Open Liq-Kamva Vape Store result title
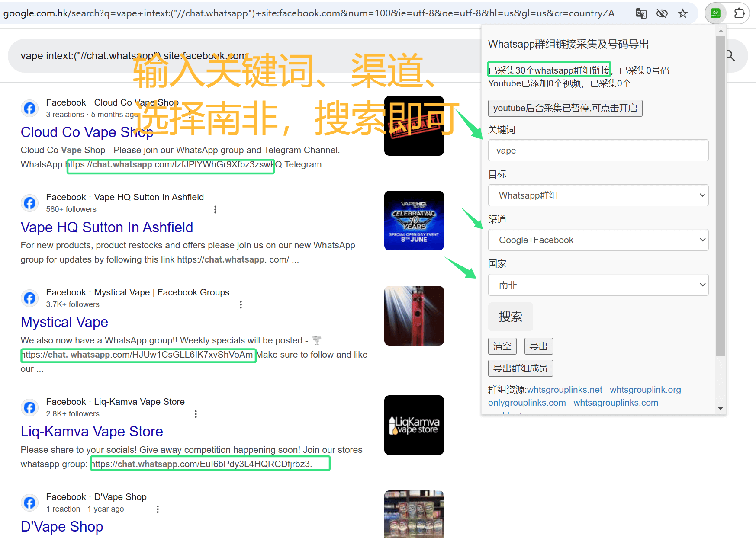 click(92, 432)
